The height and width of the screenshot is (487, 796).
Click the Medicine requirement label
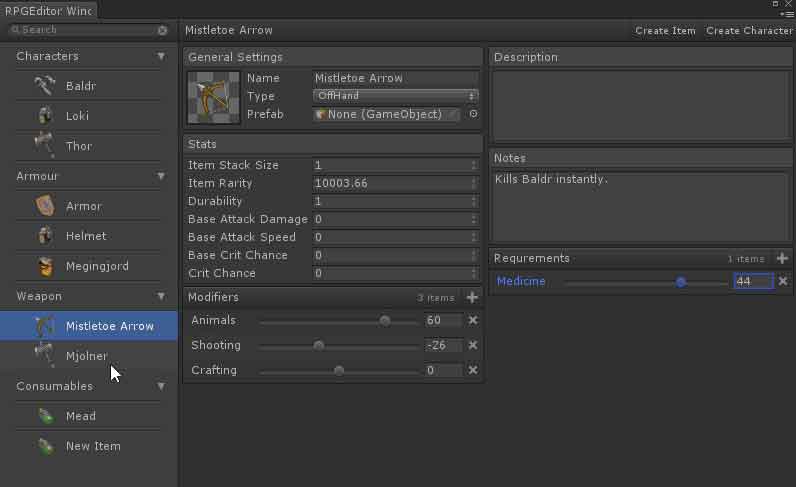(x=521, y=281)
